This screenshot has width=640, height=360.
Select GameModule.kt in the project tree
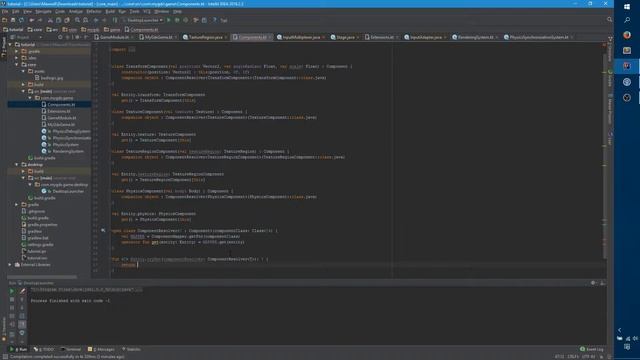coord(58,118)
